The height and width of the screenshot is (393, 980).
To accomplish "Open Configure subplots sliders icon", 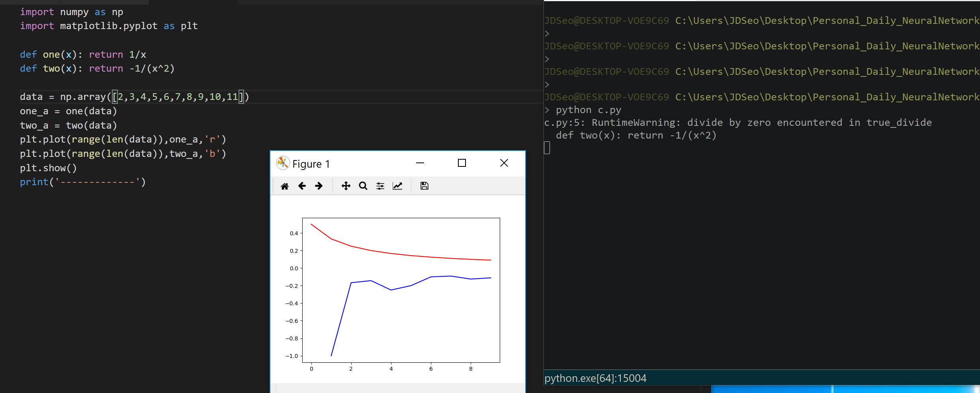I will (380, 186).
